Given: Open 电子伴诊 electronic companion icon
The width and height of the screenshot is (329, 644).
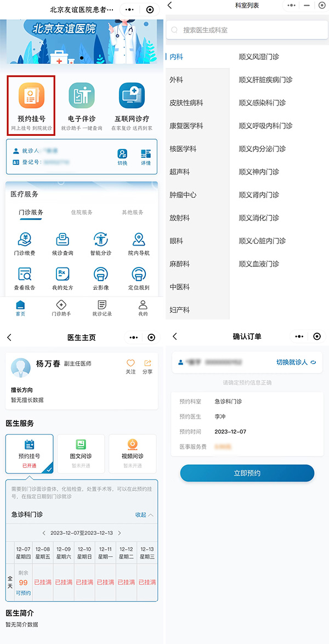Looking at the screenshot, I should click(81, 97).
